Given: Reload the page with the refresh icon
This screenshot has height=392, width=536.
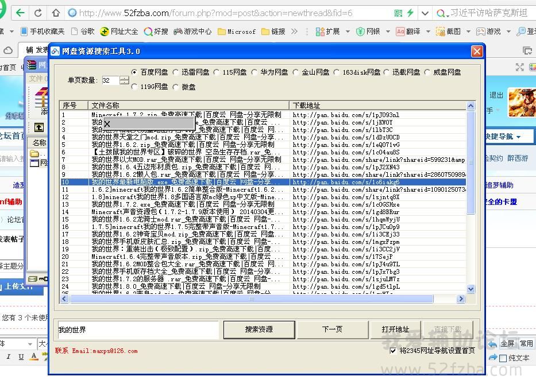Looking at the screenshot, I should [38, 13].
